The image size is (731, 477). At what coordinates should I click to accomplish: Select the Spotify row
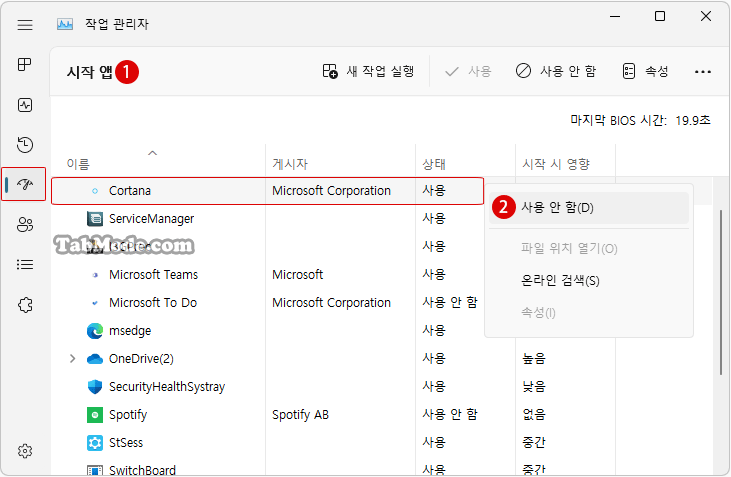point(382,415)
